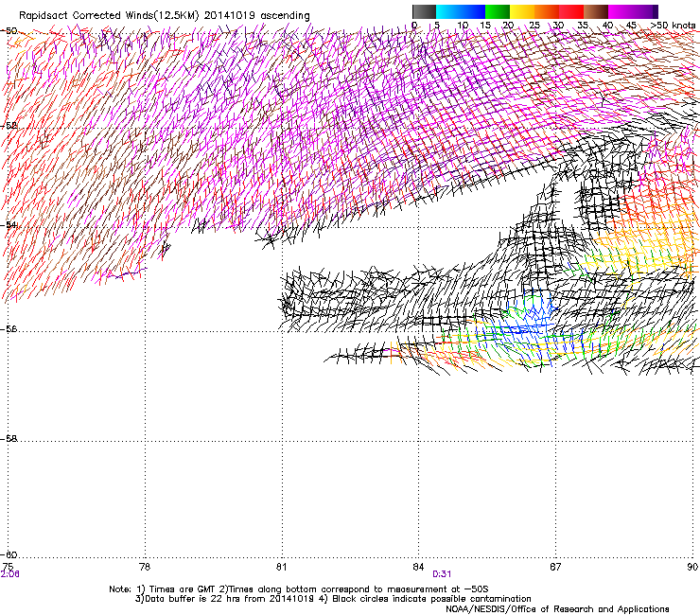Click the purple time stamp '2:08'
Screen dimensions: 700x615
(x=9, y=574)
